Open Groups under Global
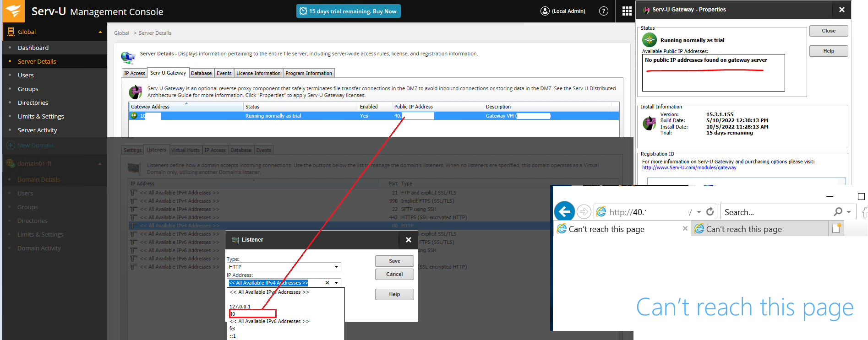Viewport: 868px width, 340px height. (28, 89)
